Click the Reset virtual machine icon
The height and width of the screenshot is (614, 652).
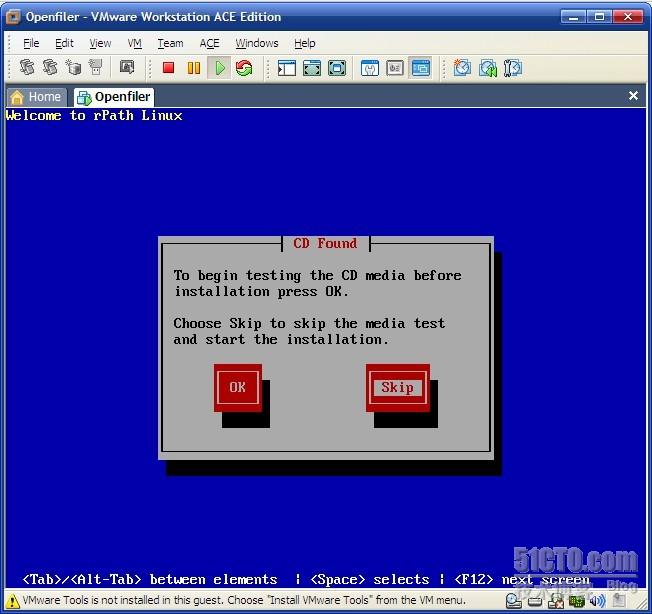click(x=244, y=68)
